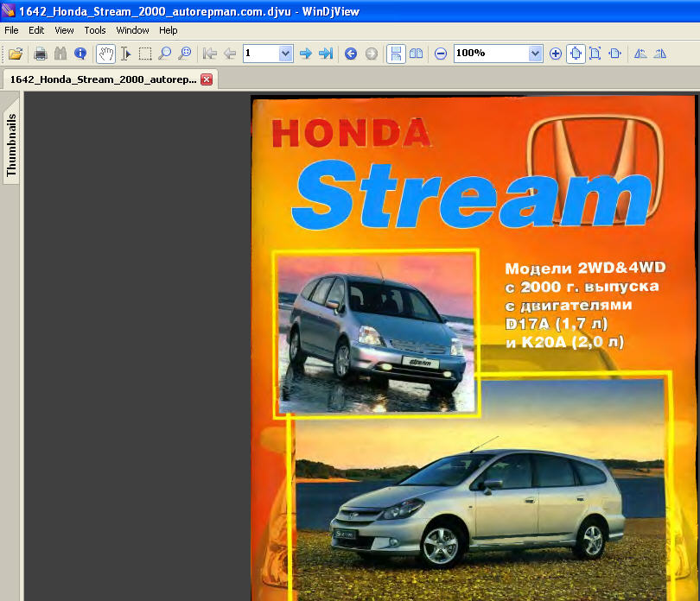Click the top car photo on the cover
This screenshot has height=601, width=700.
coord(376,333)
